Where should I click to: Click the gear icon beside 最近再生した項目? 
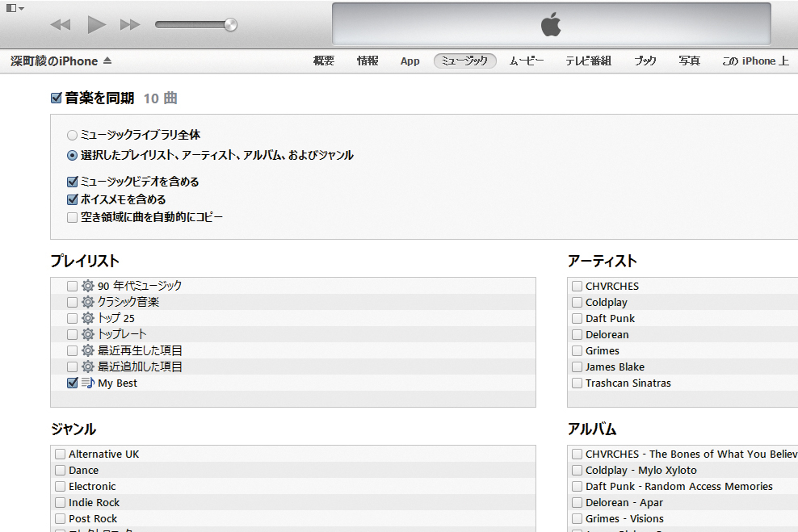coord(88,350)
